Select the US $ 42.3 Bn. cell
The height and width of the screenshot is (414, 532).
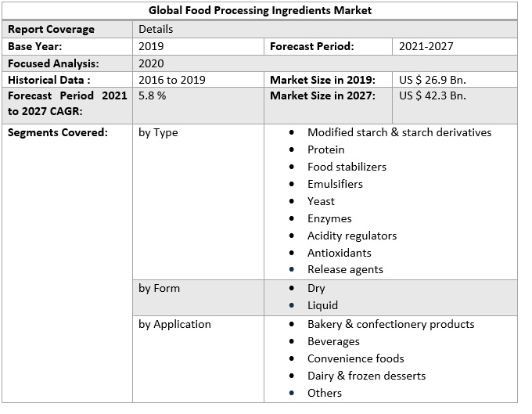coord(432,95)
